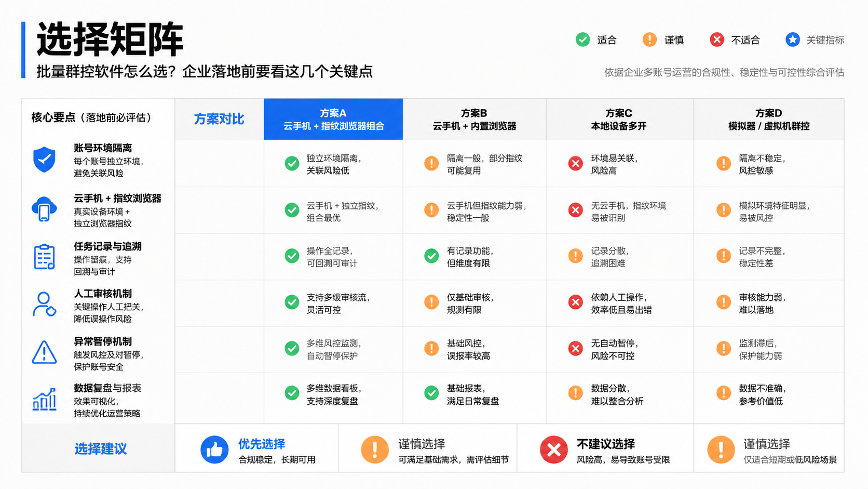Click the green check beside 多维风控监测

(292, 348)
